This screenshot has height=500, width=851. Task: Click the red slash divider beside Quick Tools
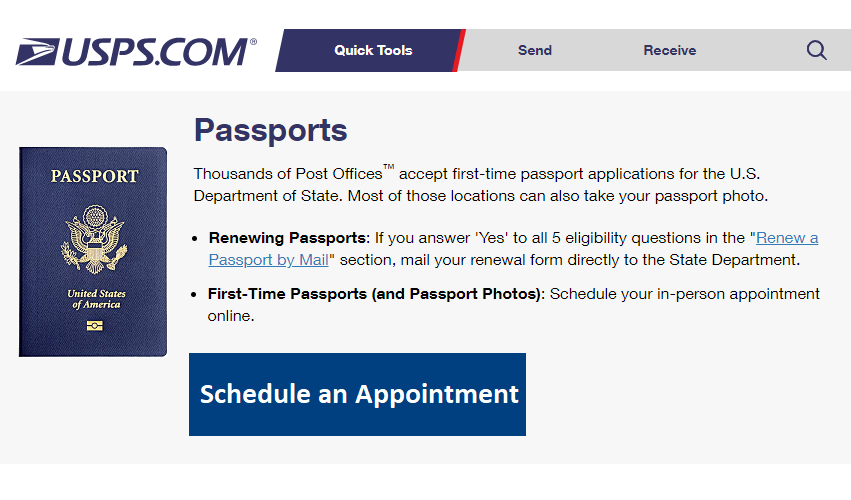pyautogui.click(x=459, y=50)
